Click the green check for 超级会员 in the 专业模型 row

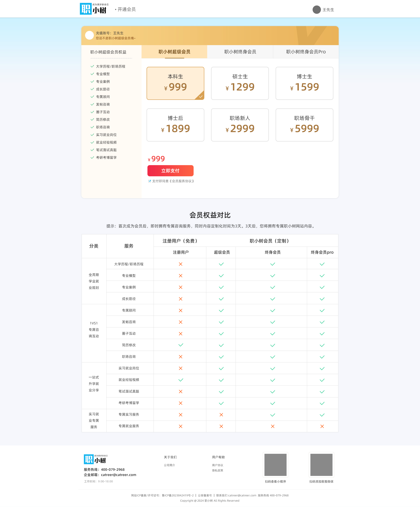click(221, 276)
